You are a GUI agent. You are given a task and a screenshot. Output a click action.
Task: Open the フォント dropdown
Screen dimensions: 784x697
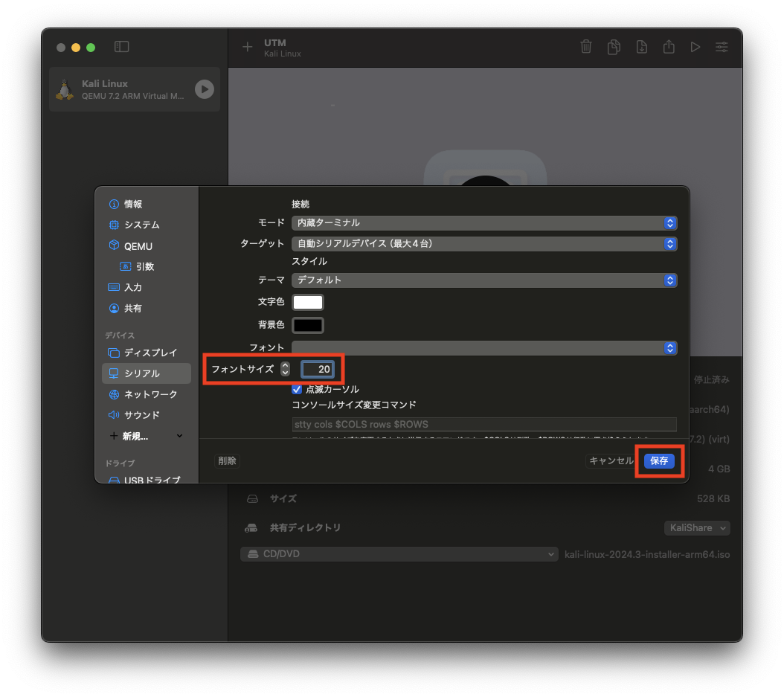[484, 348]
